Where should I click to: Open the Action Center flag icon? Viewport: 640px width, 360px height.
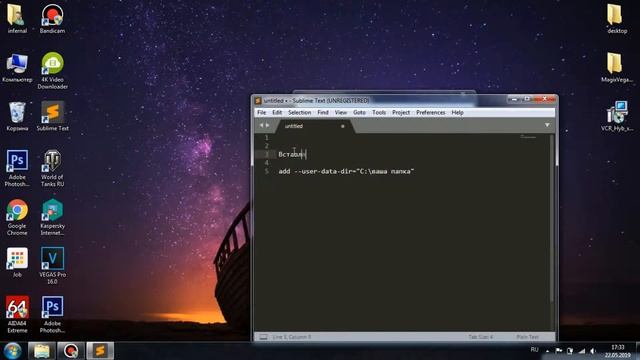[558, 351]
